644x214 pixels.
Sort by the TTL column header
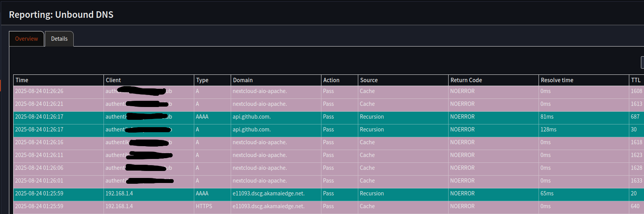coord(635,80)
